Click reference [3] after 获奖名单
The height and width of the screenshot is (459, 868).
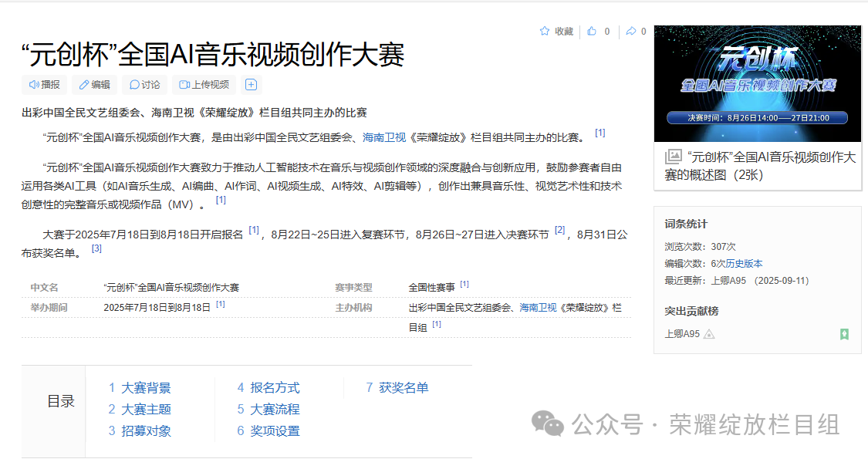click(x=96, y=249)
